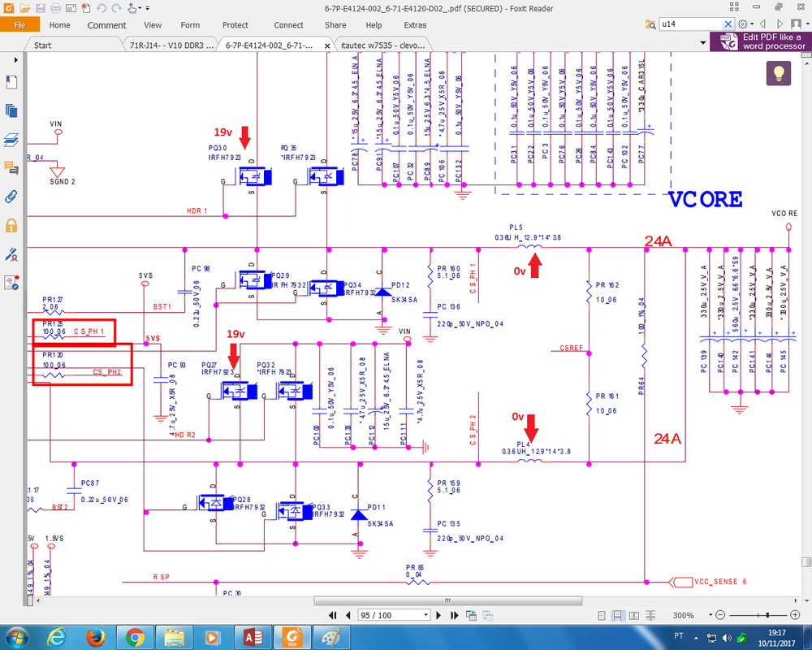Open the Security padlock panel
Screen dimensions: 812x650
tap(11, 225)
